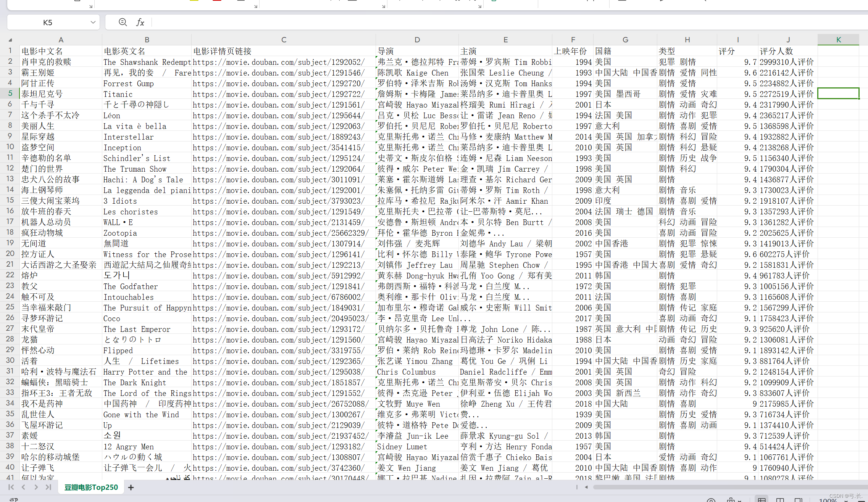Select column H header

tap(687, 40)
